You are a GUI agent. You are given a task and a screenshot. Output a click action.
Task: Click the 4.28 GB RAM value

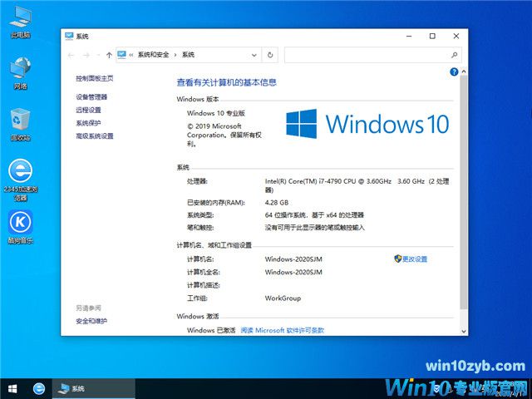(x=277, y=203)
